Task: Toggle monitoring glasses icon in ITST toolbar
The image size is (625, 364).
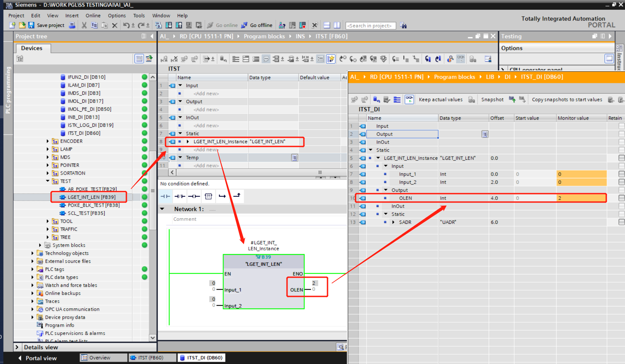Action: [x=461, y=59]
